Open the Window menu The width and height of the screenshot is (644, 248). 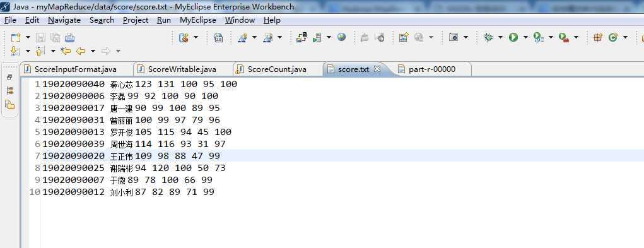click(x=240, y=20)
